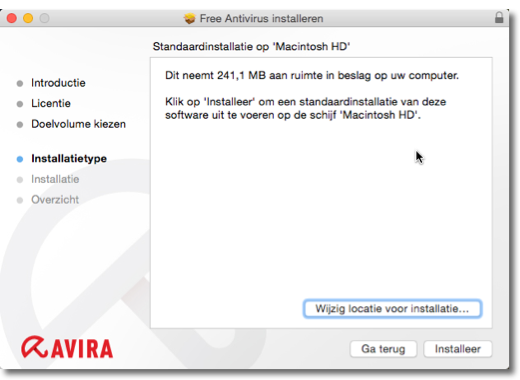Select the Doelvolume kiezen step
Image resolution: width=520 pixels, height=380 pixels.
(79, 124)
